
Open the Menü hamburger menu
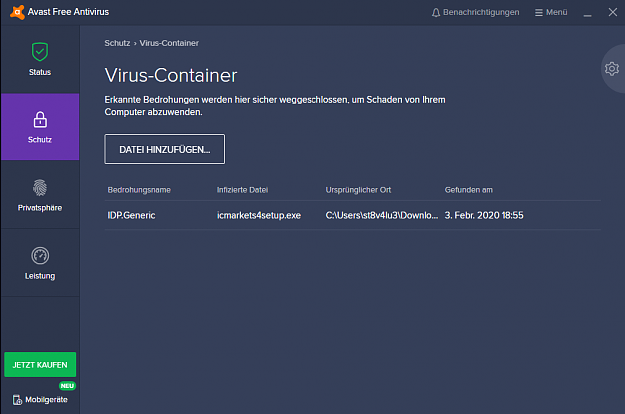point(551,12)
